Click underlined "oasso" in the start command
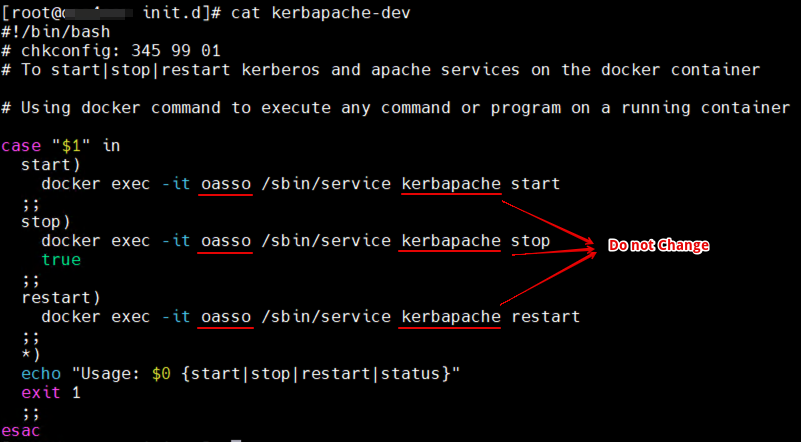801x442 pixels. [x=225, y=184]
